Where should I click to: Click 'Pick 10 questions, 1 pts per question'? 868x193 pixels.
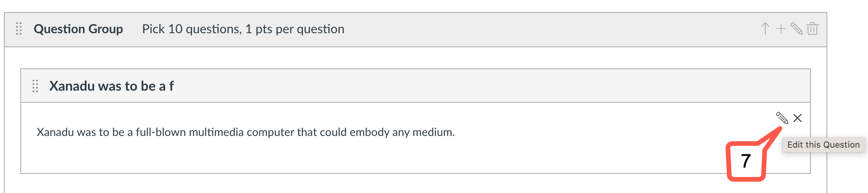[243, 29]
